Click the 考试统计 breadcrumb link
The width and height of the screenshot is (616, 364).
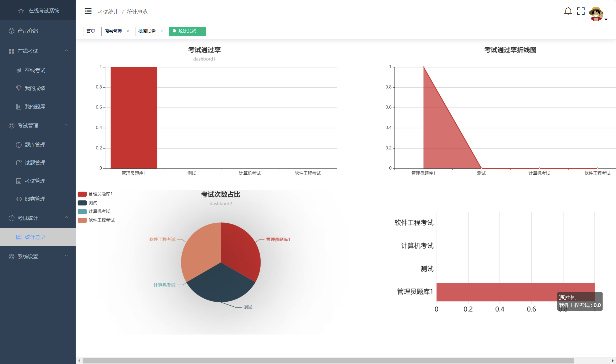[108, 12]
